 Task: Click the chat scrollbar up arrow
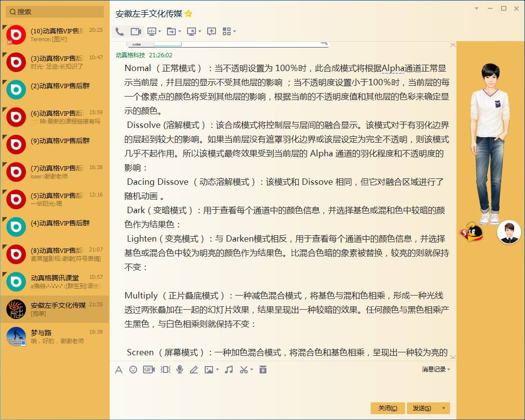coord(453,45)
